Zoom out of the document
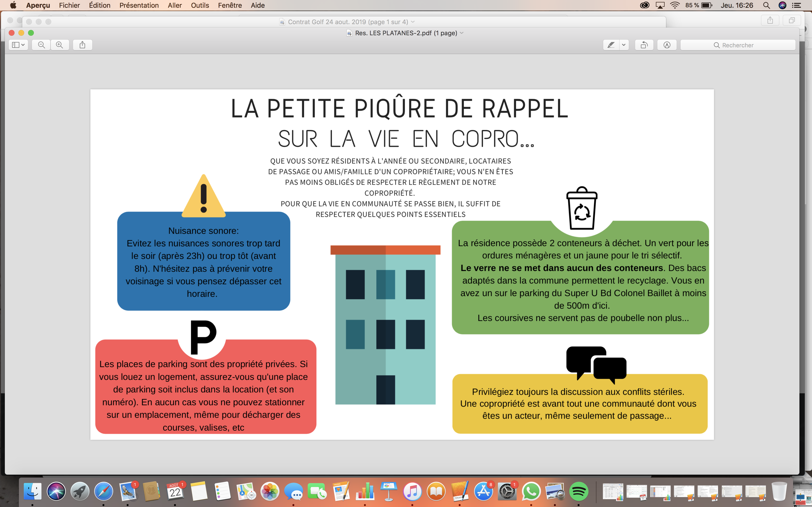The image size is (812, 507). [41, 45]
